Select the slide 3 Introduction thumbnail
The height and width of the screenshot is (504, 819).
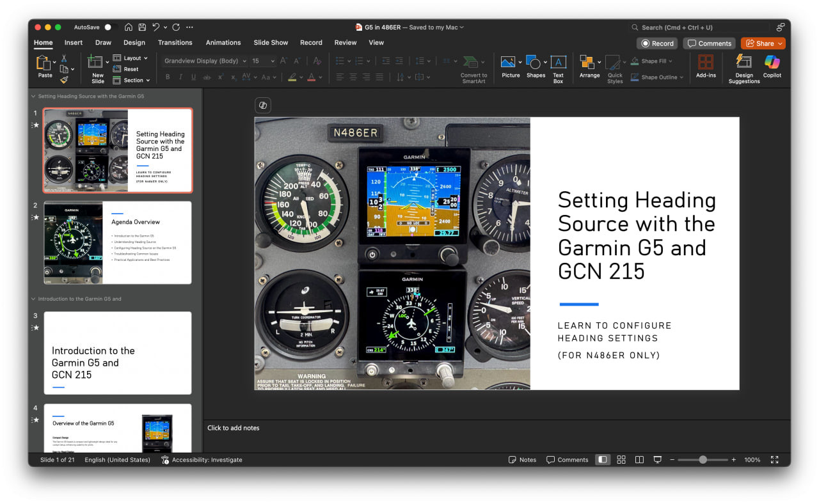click(x=118, y=353)
